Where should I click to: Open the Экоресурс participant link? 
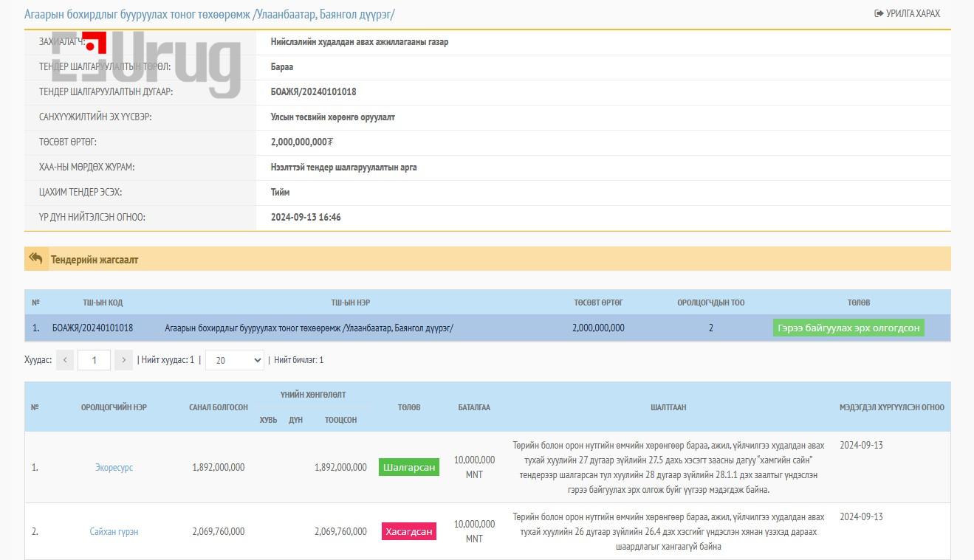114,468
